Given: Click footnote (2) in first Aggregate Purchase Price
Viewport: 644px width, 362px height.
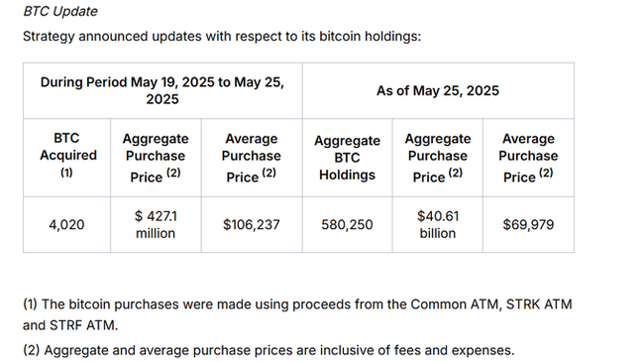Looking at the screenshot, I should click(173, 173).
